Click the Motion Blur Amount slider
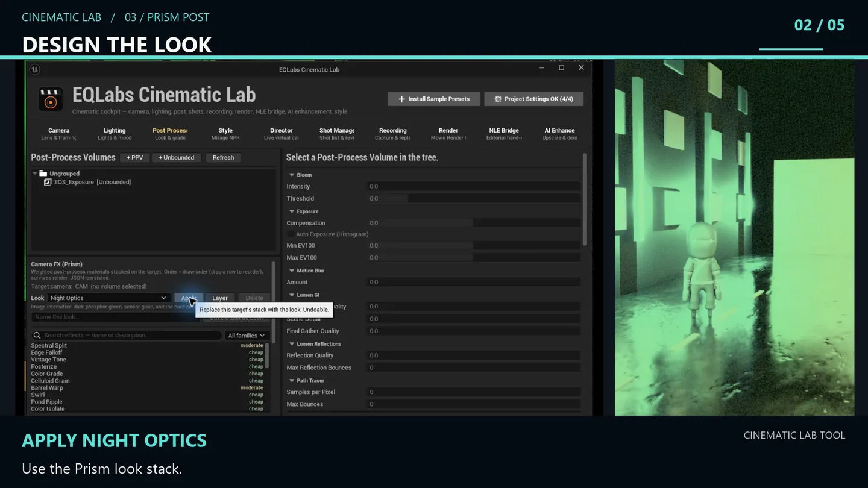Screen dimensions: 868x488 [474, 282]
